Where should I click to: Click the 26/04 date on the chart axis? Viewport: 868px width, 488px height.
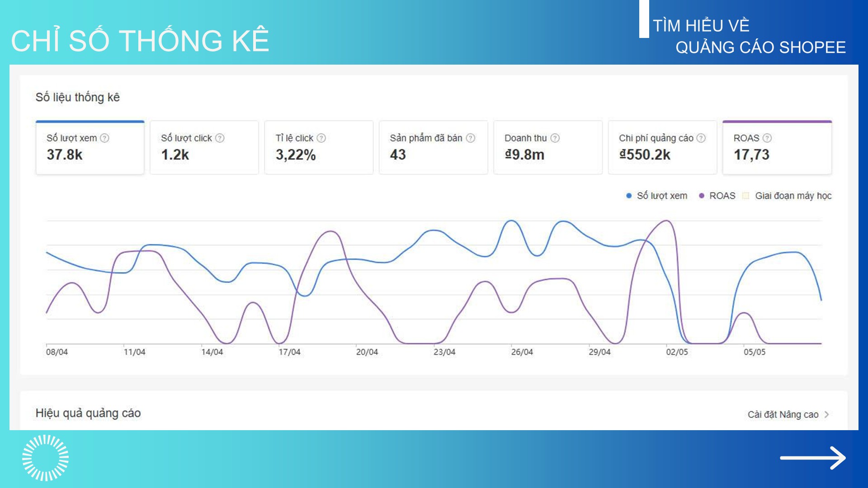pyautogui.click(x=522, y=352)
